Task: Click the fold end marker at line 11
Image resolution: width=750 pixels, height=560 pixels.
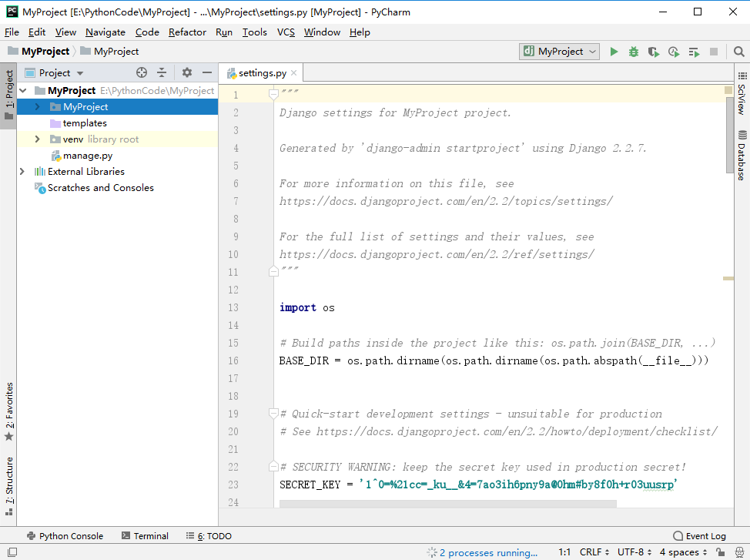Action: point(273,271)
